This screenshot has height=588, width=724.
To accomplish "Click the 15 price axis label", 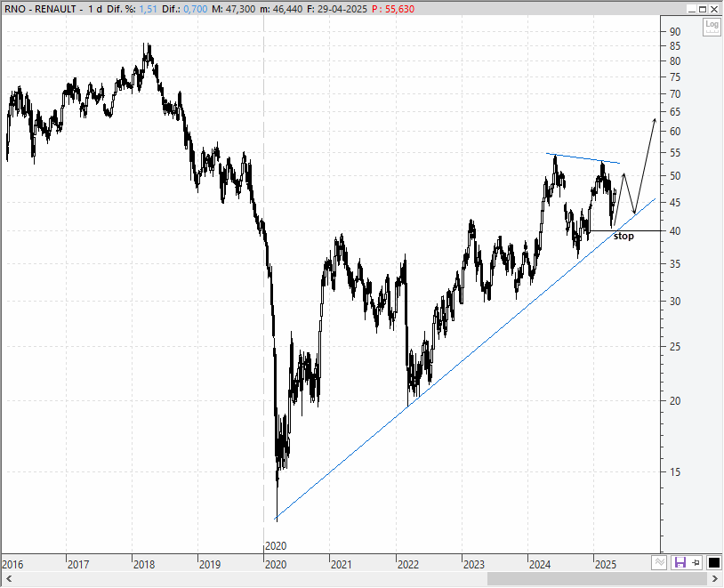I will tap(674, 472).
